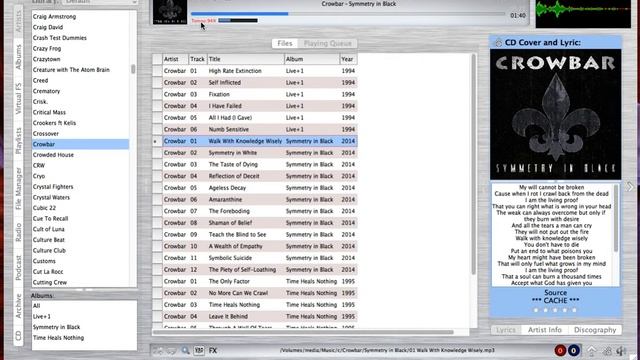Open the File Manager side tab

(x=18, y=189)
